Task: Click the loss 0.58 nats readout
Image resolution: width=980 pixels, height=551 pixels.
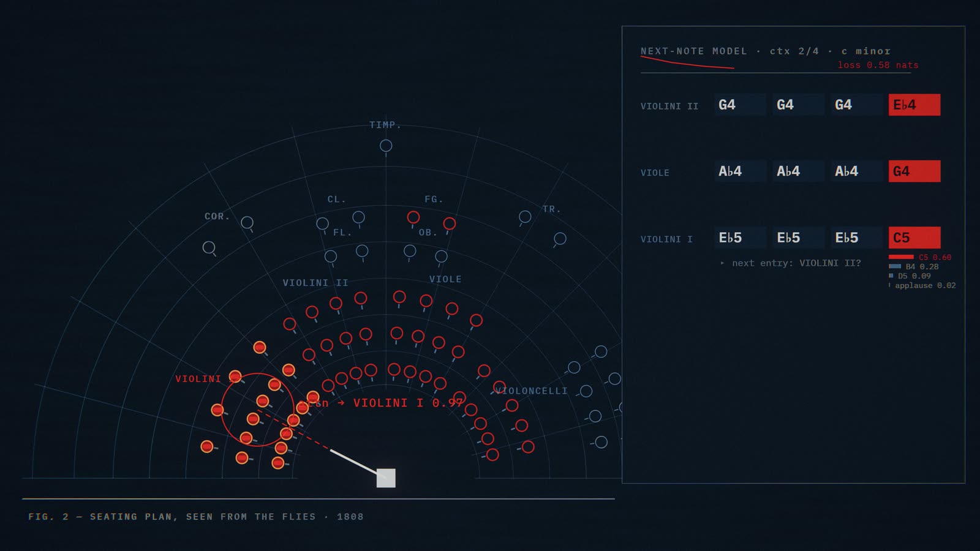Action: 878,65
